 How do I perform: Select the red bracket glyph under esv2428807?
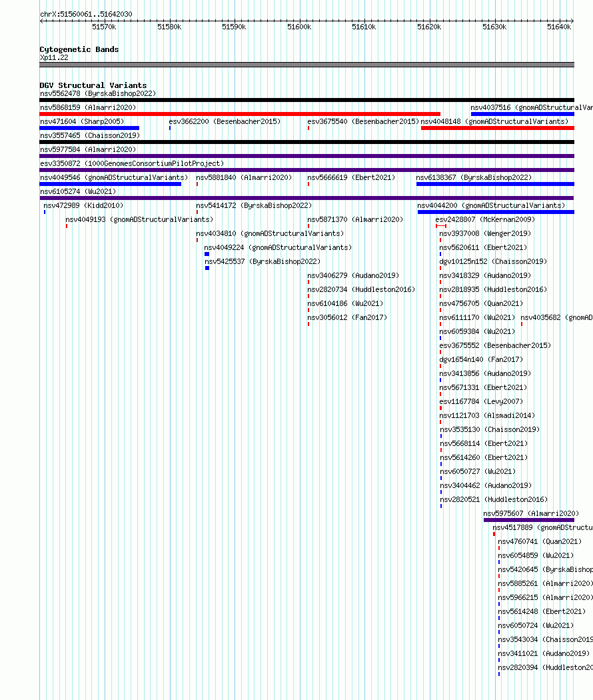441,226
